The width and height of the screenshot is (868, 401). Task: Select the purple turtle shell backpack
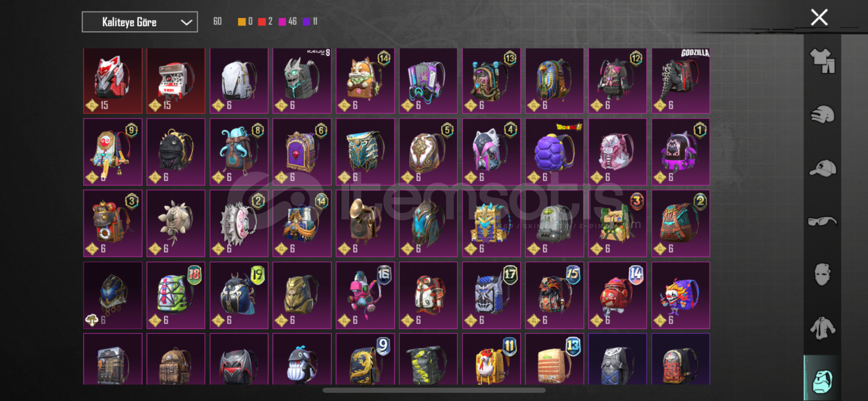coord(554,151)
